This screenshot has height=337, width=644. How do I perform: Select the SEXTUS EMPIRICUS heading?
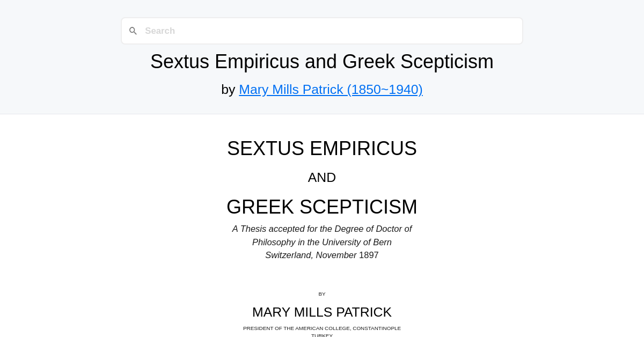pyautogui.click(x=322, y=149)
